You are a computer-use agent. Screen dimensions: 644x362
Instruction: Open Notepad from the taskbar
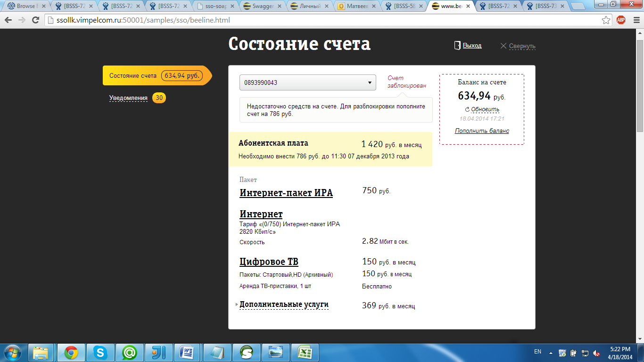217,353
